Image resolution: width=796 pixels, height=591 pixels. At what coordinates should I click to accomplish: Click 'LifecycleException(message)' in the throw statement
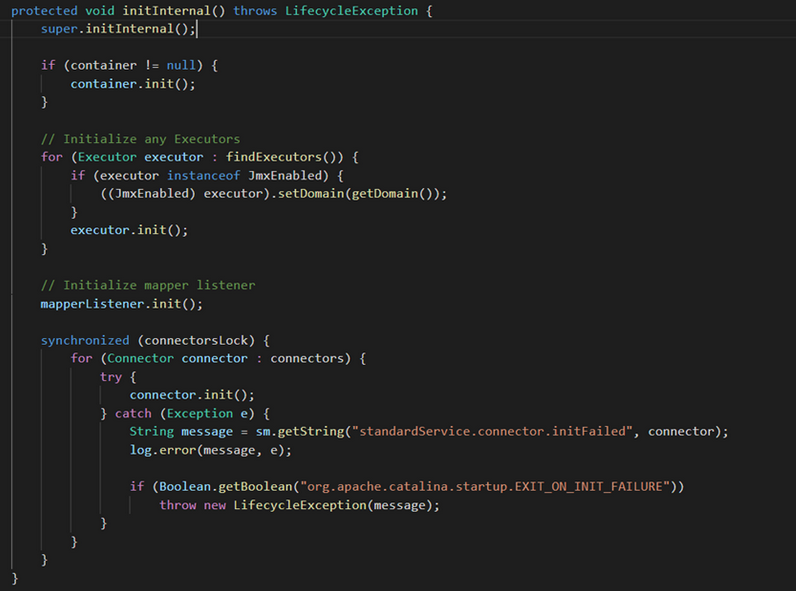pyautogui.click(x=333, y=506)
